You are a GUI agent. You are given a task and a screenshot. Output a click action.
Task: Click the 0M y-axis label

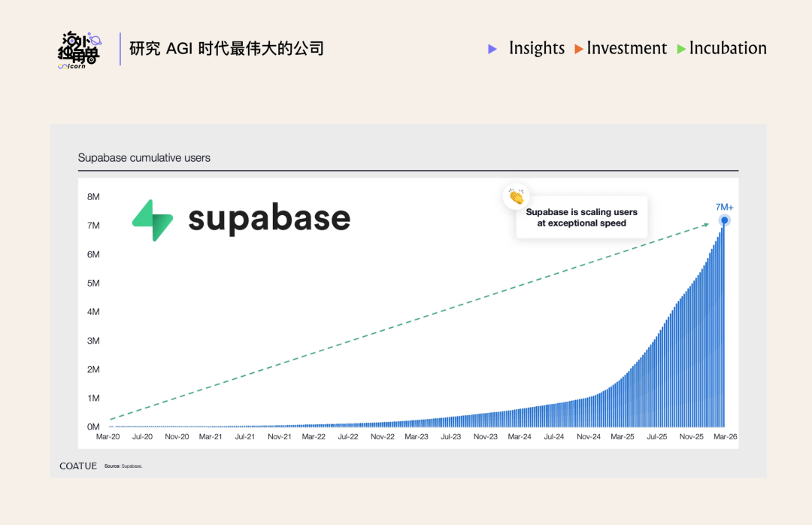click(93, 427)
